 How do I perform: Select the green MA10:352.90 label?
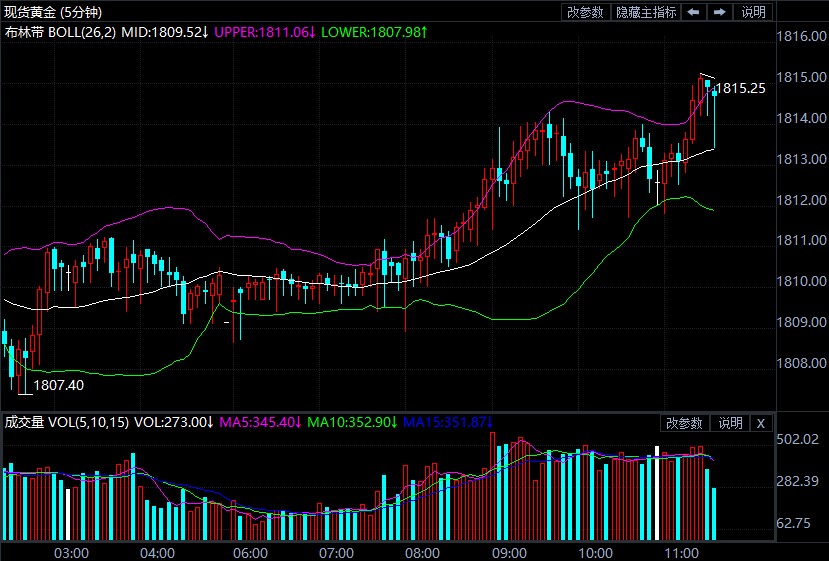point(351,422)
